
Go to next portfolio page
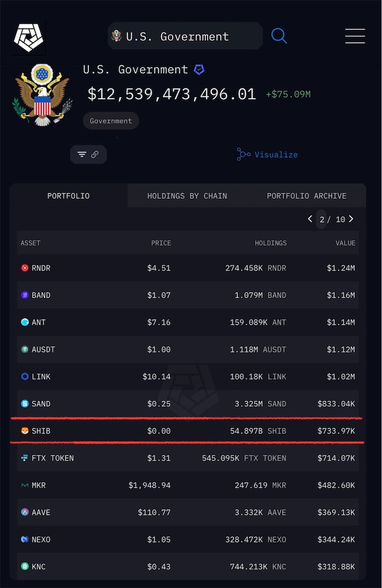coord(351,219)
